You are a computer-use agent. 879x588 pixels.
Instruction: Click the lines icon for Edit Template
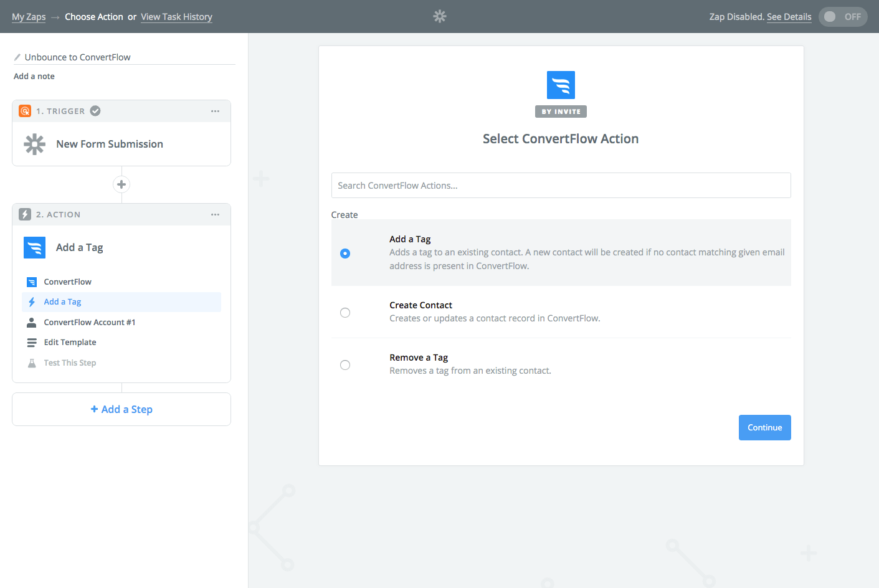[32, 343]
